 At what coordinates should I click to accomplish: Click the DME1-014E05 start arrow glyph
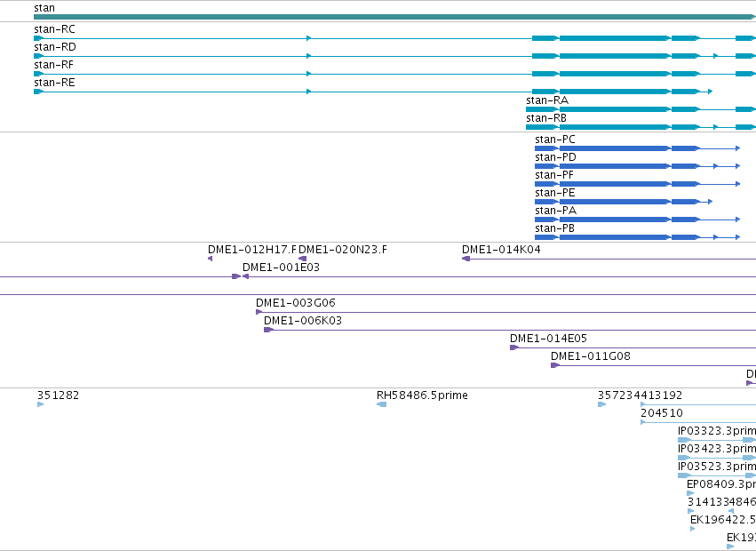[x=514, y=347]
